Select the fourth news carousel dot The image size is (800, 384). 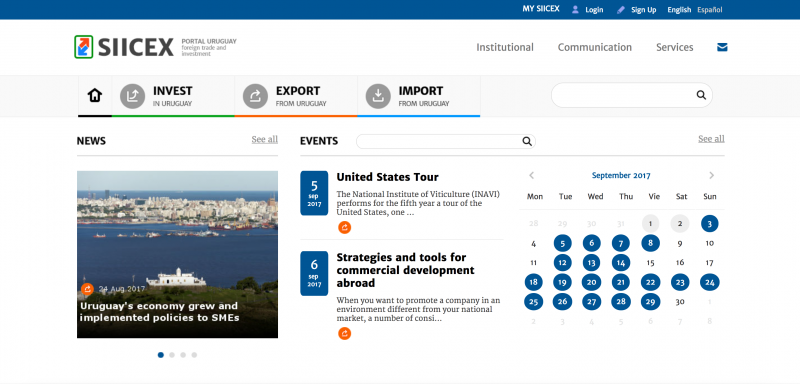tap(194, 355)
